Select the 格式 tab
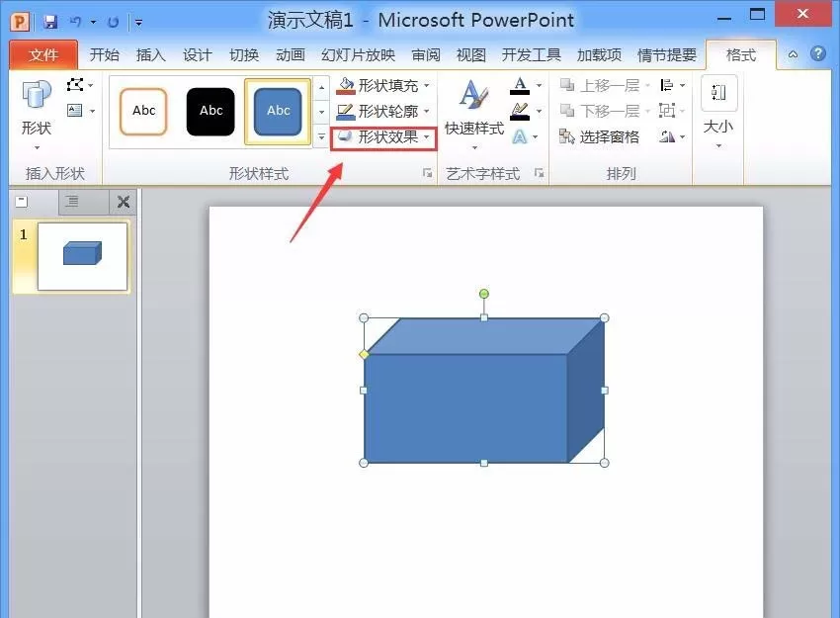Image resolution: width=840 pixels, height=618 pixels. [x=741, y=54]
